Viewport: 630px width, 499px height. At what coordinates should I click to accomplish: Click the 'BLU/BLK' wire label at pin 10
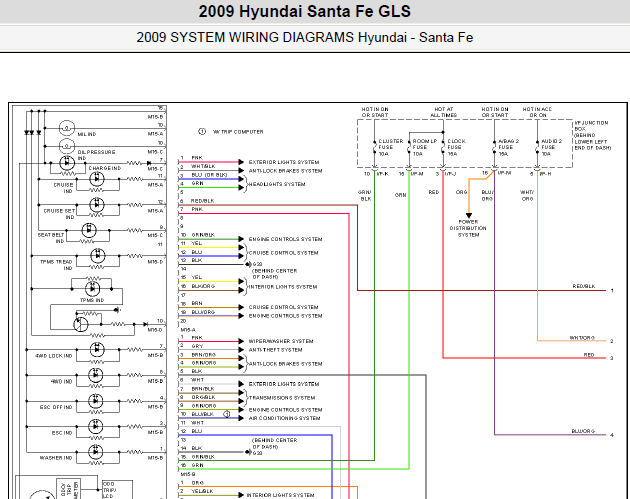[203, 414]
